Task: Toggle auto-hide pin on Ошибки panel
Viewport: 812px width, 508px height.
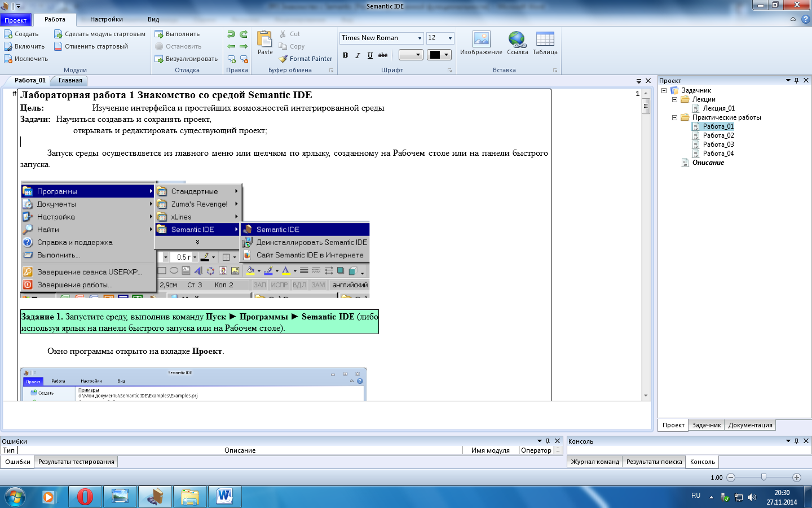Action: coord(548,441)
